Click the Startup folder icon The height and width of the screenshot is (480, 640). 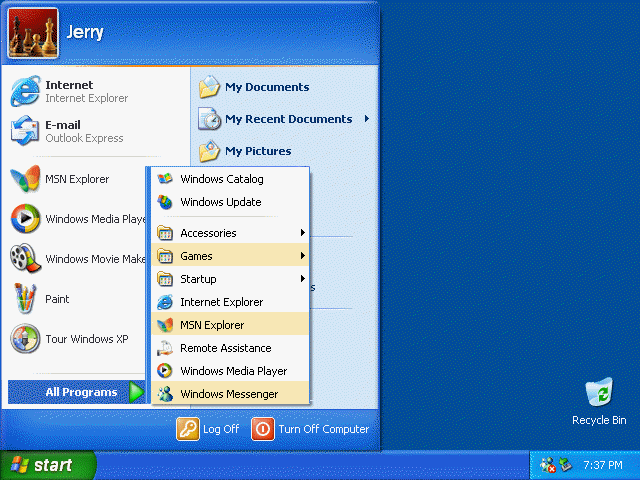[x=165, y=279]
